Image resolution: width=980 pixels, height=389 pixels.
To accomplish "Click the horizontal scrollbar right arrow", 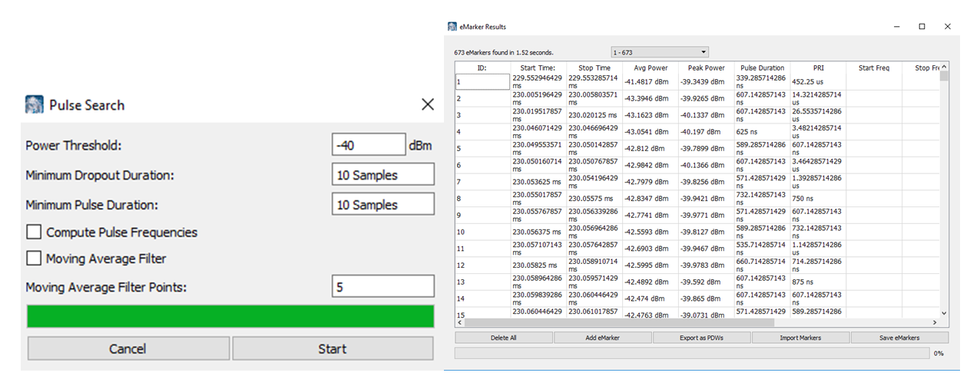I will click(x=935, y=323).
